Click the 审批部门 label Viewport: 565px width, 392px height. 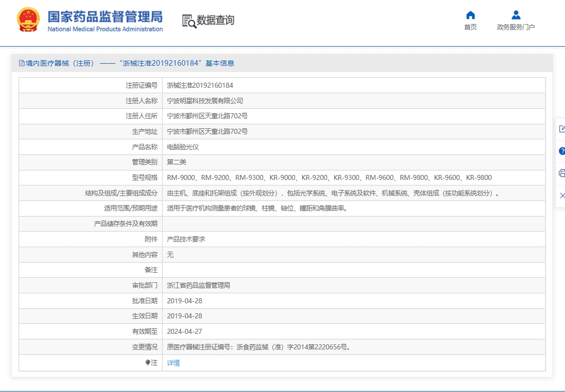point(145,285)
